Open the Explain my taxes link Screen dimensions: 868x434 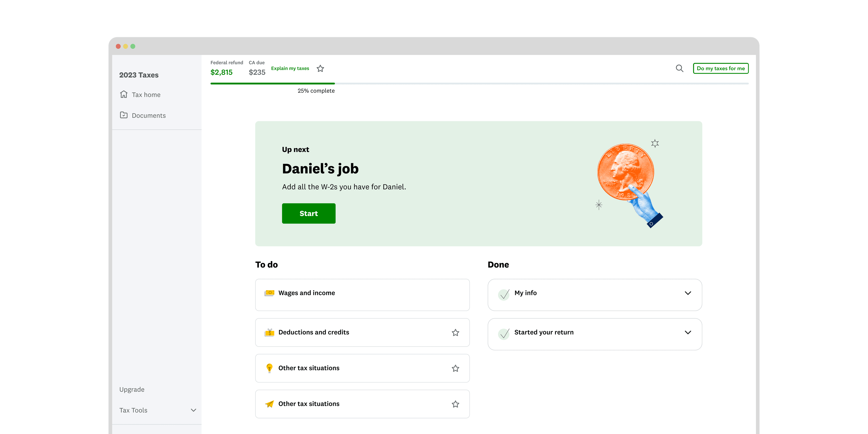290,68
